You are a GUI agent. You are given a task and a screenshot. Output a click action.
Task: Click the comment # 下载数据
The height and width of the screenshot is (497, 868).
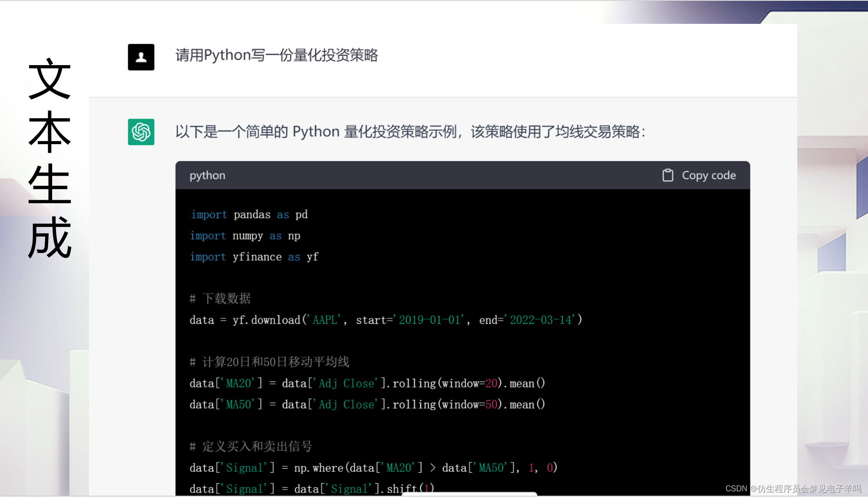click(220, 299)
